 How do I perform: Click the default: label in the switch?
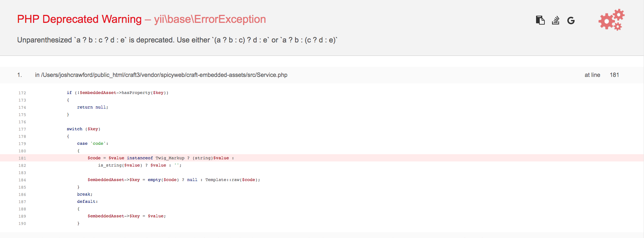87,201
